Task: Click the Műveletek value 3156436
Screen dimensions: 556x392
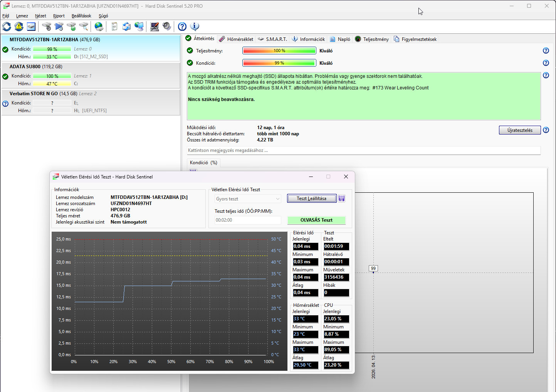Action: pyautogui.click(x=336, y=277)
